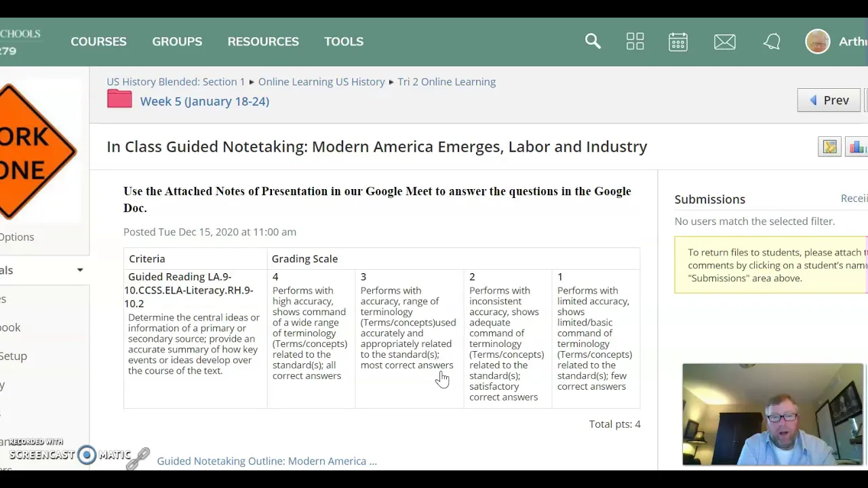
Task: Open the TOOLS menu
Action: click(344, 41)
